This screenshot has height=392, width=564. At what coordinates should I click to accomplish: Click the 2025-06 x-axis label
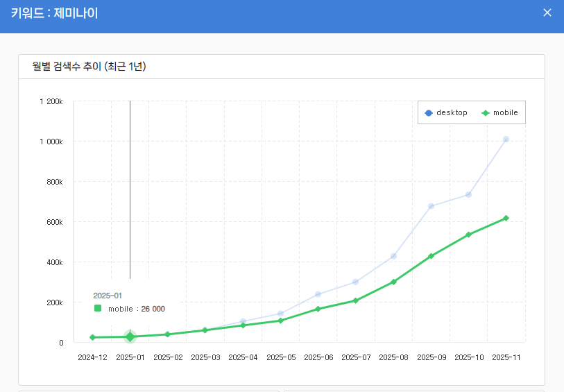(x=318, y=357)
